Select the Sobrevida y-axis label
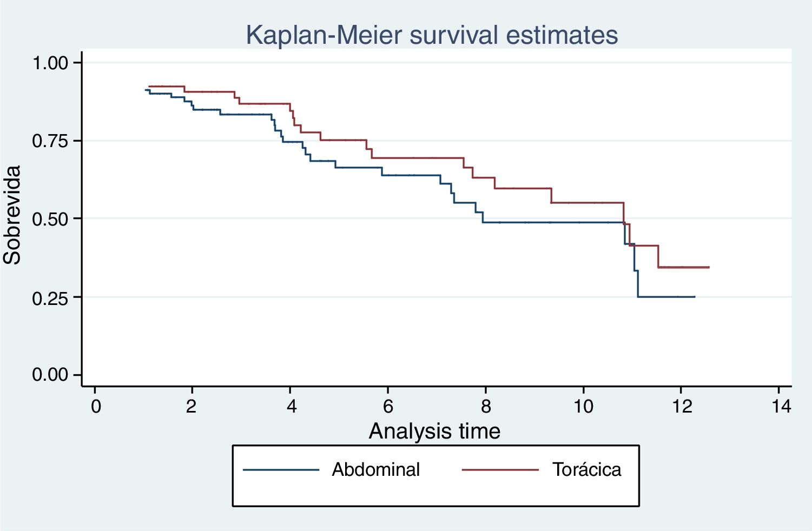Image resolution: width=812 pixels, height=531 pixels. point(12,215)
